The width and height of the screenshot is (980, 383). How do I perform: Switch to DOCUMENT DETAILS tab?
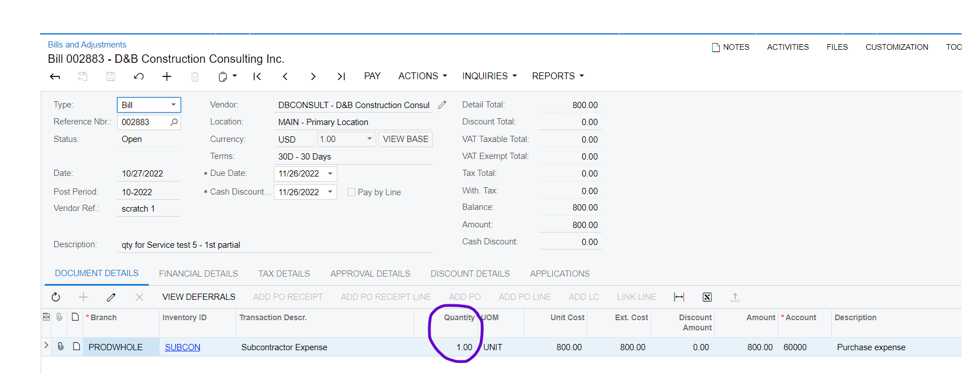tap(97, 273)
